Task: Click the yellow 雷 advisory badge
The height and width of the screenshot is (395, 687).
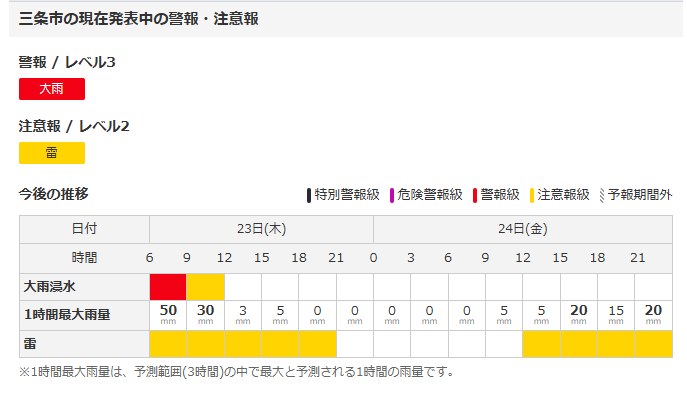Action: click(x=52, y=153)
